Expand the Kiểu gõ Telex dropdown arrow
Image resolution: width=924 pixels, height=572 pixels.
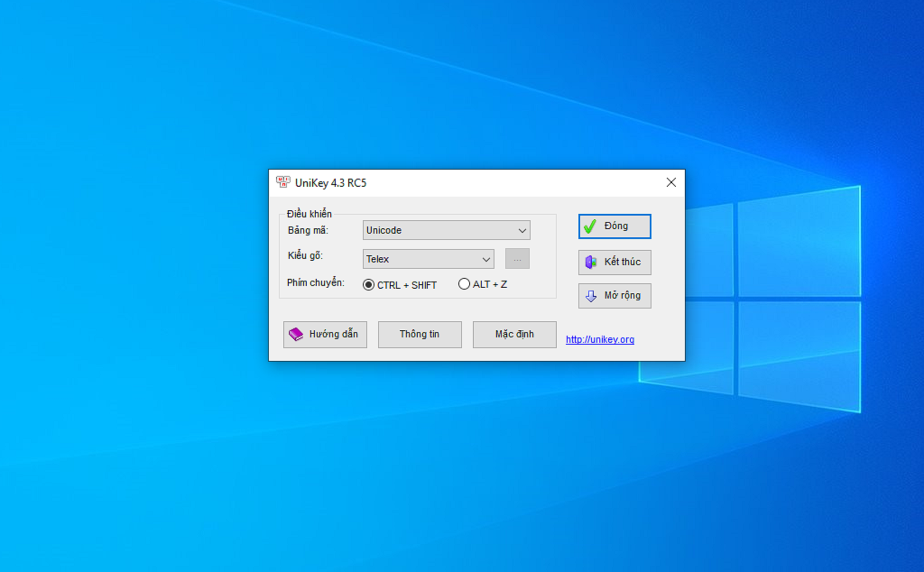tap(486, 259)
